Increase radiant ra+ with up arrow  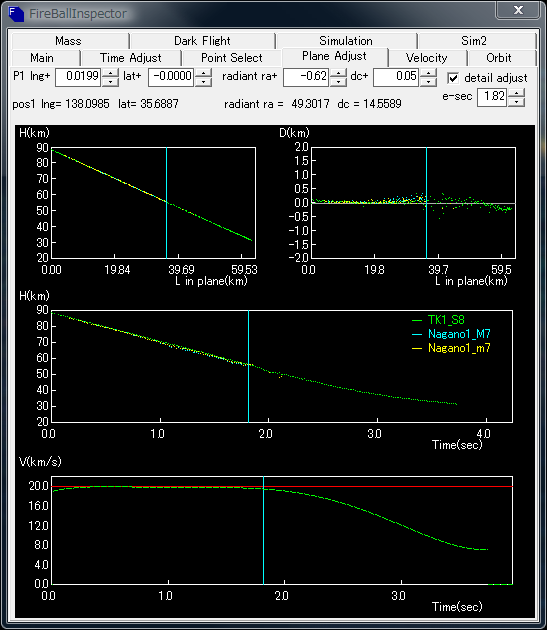[338, 73]
